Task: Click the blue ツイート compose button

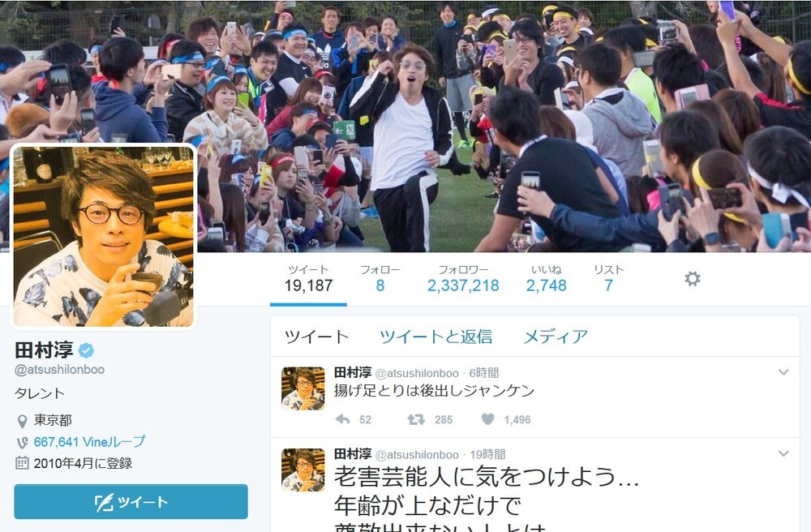Action: pos(131,501)
